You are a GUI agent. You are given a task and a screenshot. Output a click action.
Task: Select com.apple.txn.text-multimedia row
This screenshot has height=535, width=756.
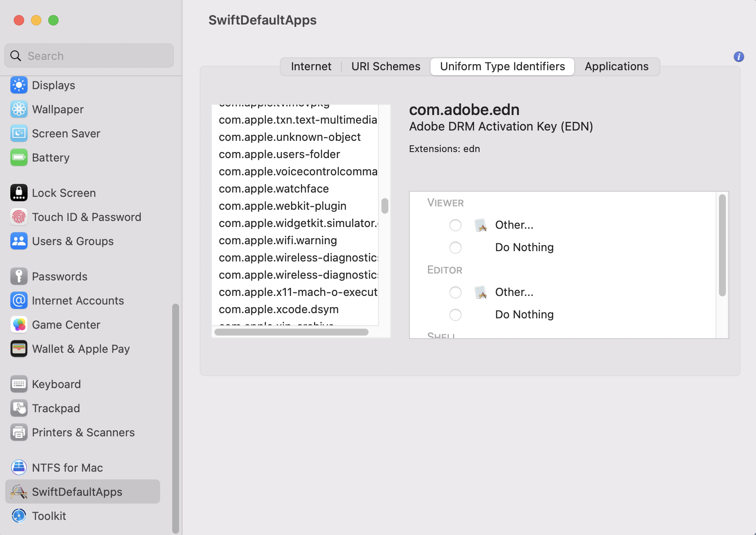click(295, 120)
